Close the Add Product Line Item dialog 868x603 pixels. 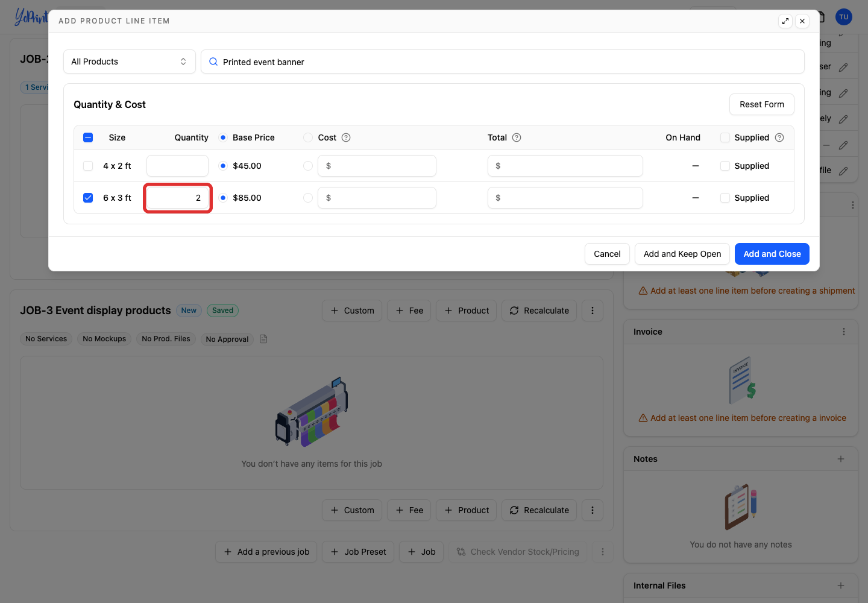tap(802, 21)
